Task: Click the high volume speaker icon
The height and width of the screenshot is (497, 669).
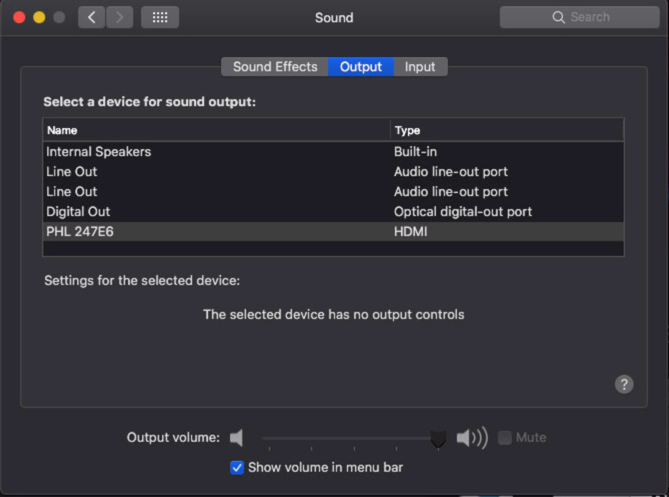Action: pos(472,438)
